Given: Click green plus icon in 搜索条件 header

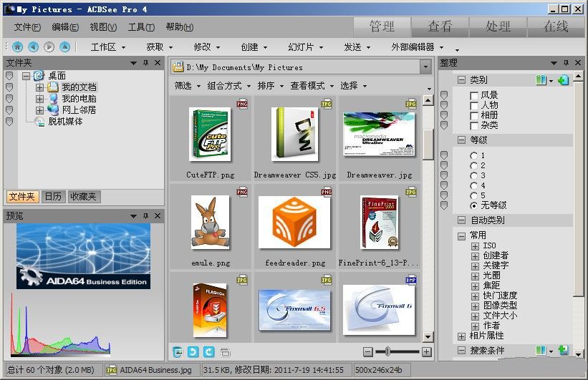Looking at the screenshot, I should point(563,351).
